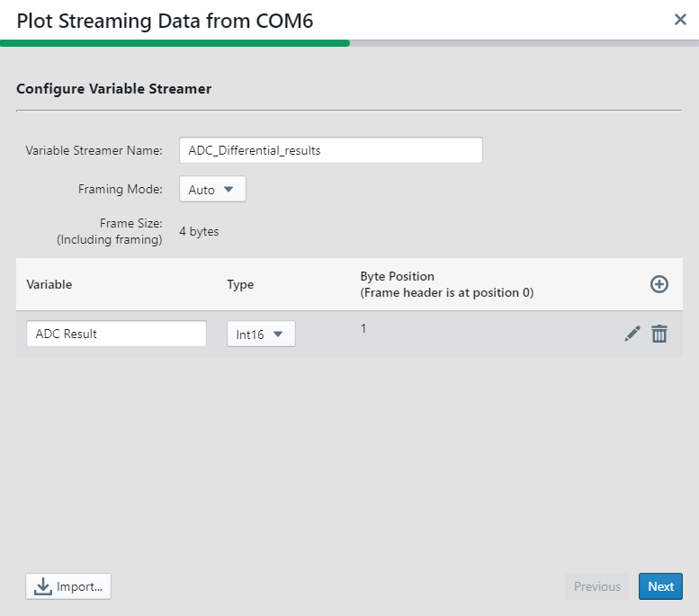The width and height of the screenshot is (699, 616).
Task: Click the 'Variable Streamer Name:' label
Action: tap(94, 150)
